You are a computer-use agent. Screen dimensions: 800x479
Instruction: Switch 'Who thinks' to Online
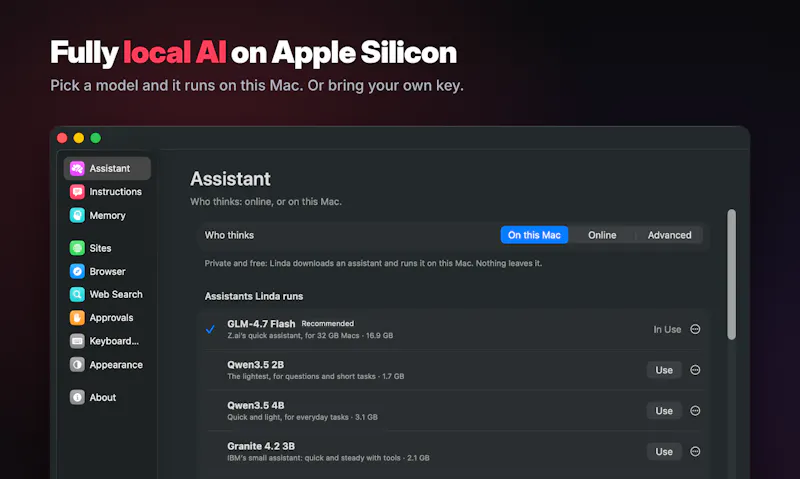(x=602, y=235)
